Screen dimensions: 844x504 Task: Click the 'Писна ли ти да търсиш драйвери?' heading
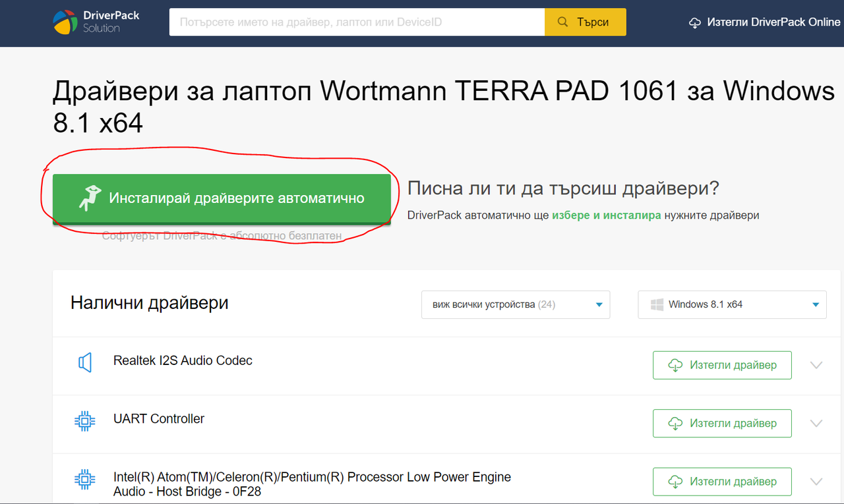click(563, 188)
